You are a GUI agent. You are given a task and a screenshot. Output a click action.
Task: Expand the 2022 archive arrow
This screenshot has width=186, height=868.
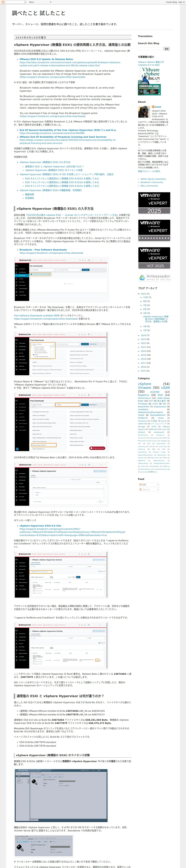pyautogui.click(x=139, y=343)
